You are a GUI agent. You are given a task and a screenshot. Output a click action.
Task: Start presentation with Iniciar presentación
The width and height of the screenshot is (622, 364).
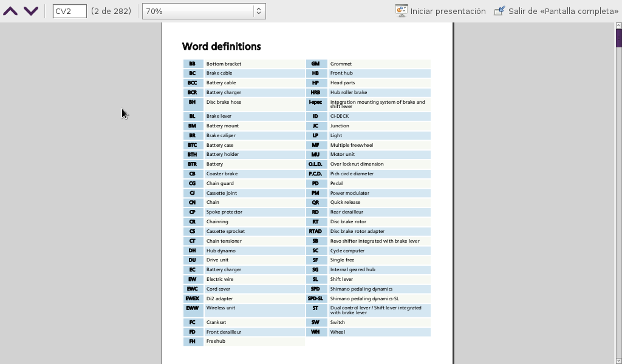tap(448, 11)
